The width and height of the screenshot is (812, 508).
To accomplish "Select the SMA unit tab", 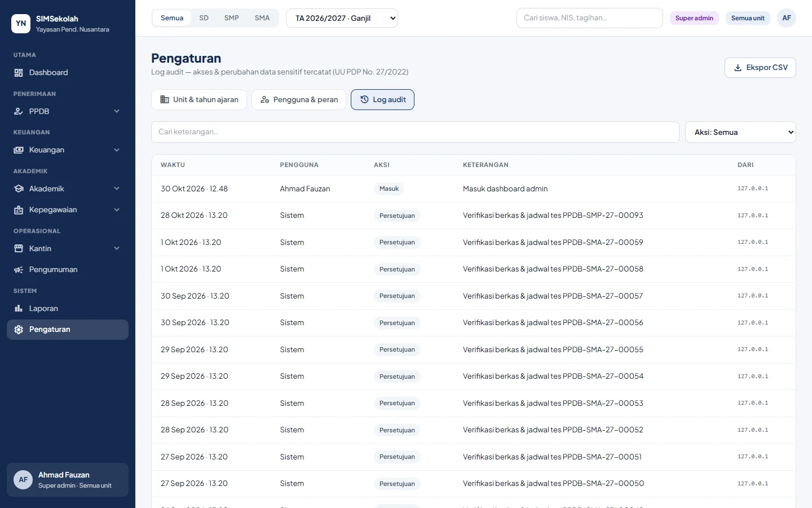I will (262, 18).
